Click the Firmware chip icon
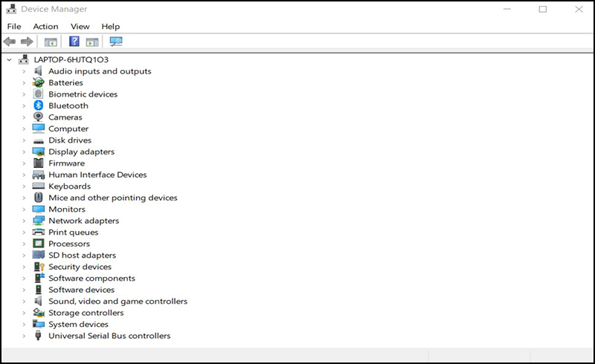Viewport: 595px width, 364px height. [39, 163]
